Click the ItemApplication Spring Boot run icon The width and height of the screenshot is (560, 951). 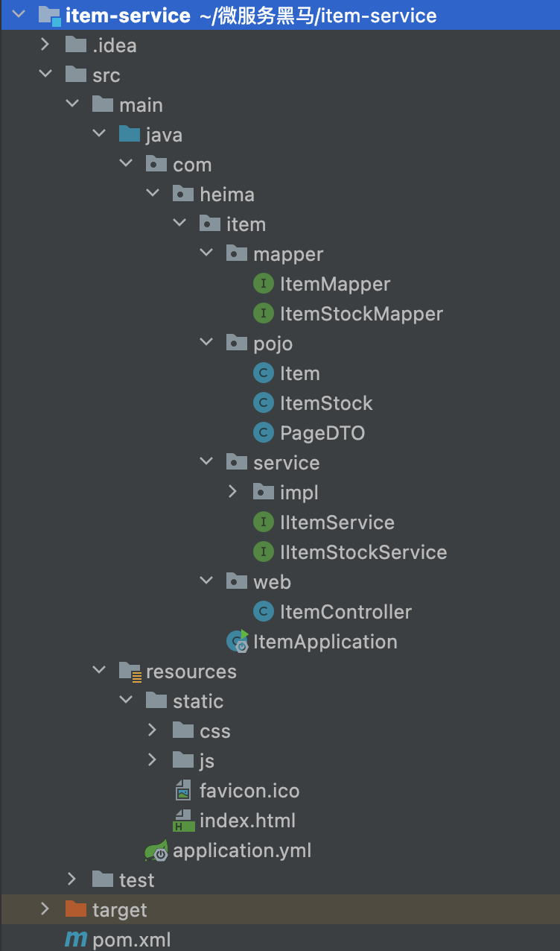tap(238, 641)
